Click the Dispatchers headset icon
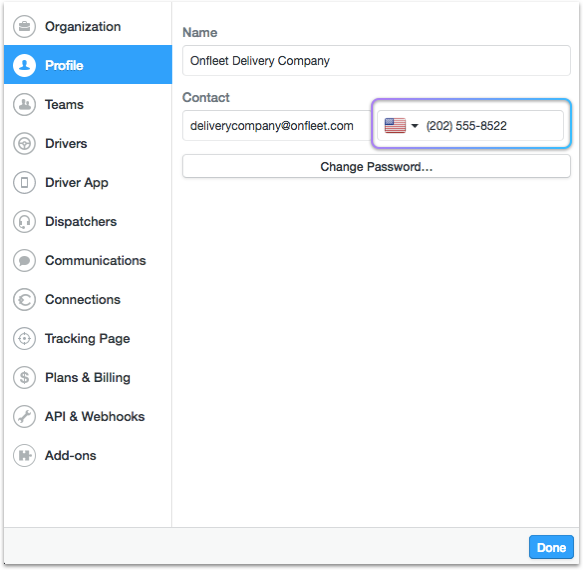Screen dimensions: 583x570 pyautogui.click(x=25, y=222)
